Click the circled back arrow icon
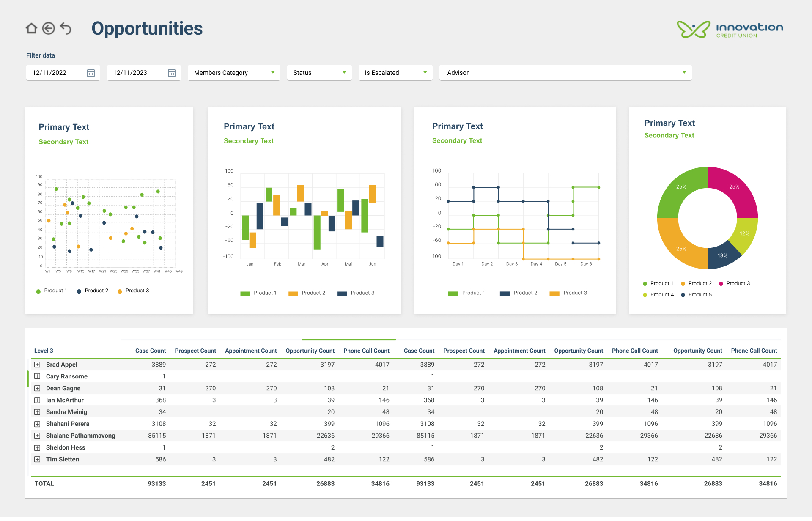Viewport: 812px width, 521px height. (x=49, y=28)
